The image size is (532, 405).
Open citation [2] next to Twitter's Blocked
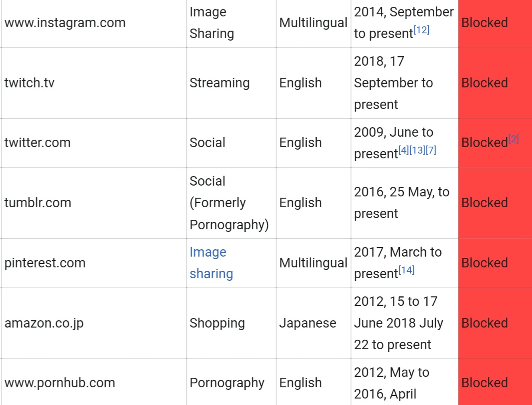pyautogui.click(x=513, y=139)
